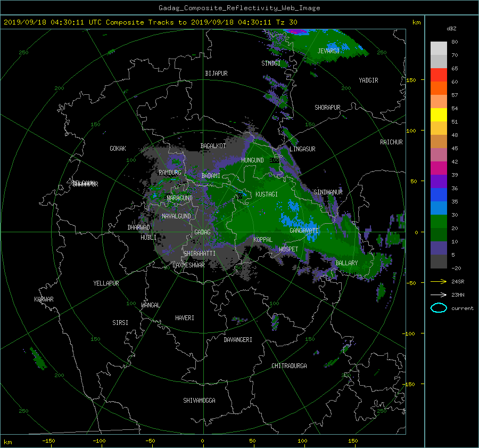Click the LINGASUR city label
The height and width of the screenshot is (448, 479).
(x=302, y=149)
